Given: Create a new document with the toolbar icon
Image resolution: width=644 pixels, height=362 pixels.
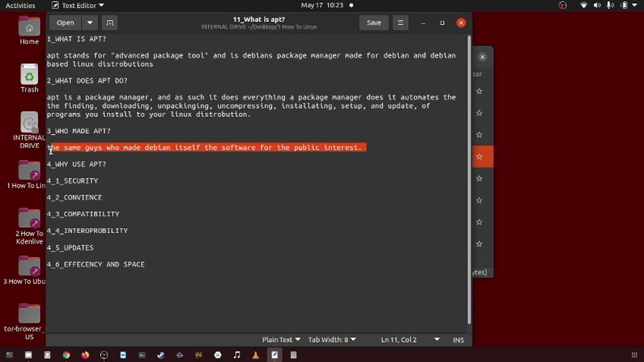Looking at the screenshot, I should [x=110, y=23].
